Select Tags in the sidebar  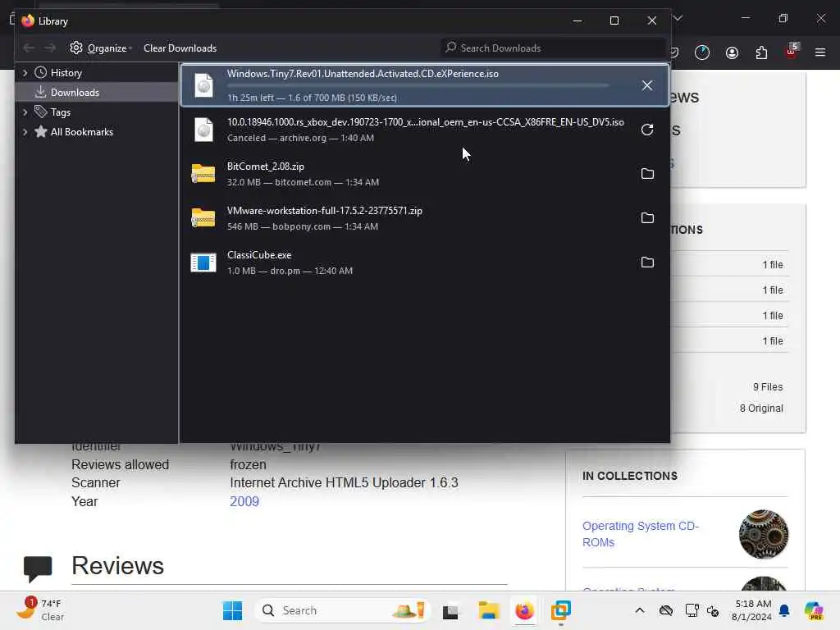(x=60, y=112)
